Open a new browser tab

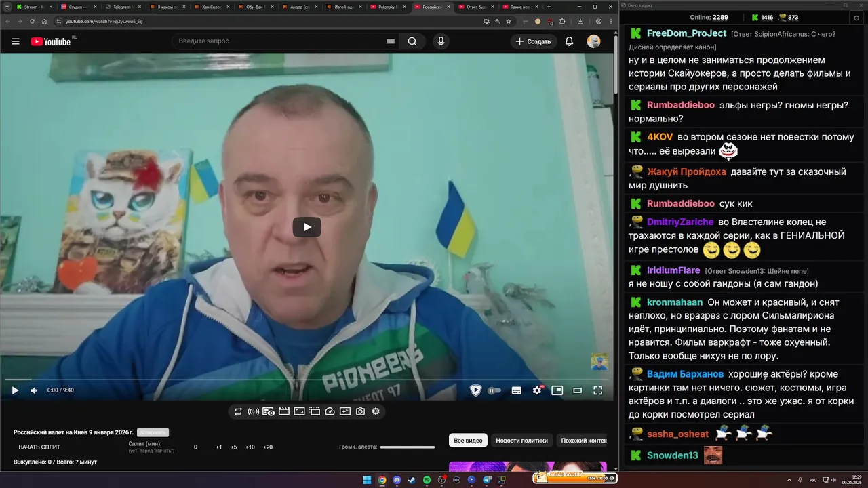549,7
